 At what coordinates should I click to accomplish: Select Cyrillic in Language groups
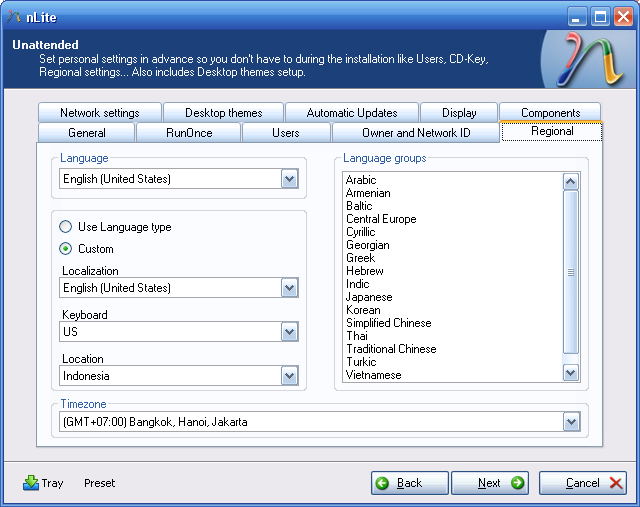[x=360, y=232]
